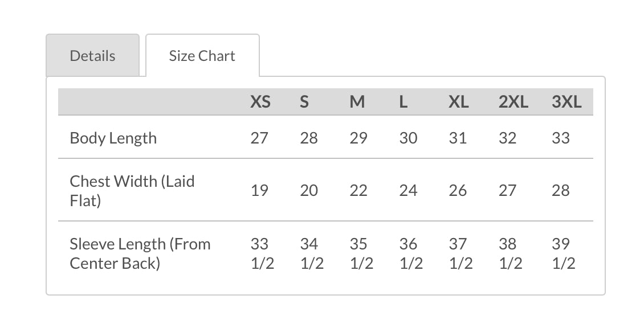The width and height of the screenshot is (644, 336).
Task: Select the Size Chart tab
Action: 202,56
